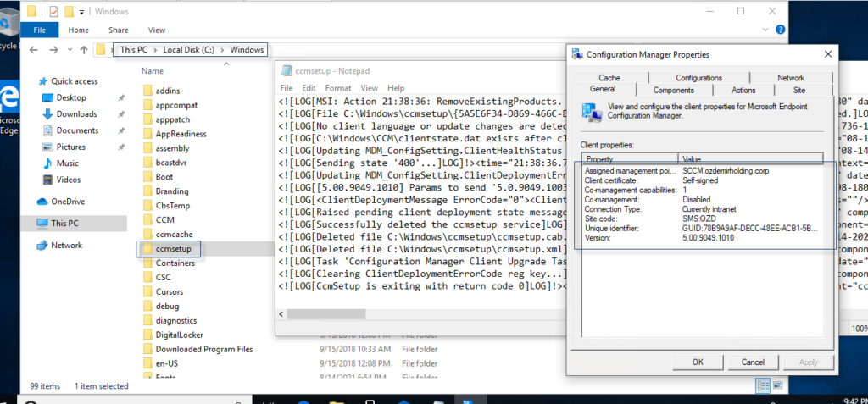Select Documents in the navigation pane

[x=77, y=130]
